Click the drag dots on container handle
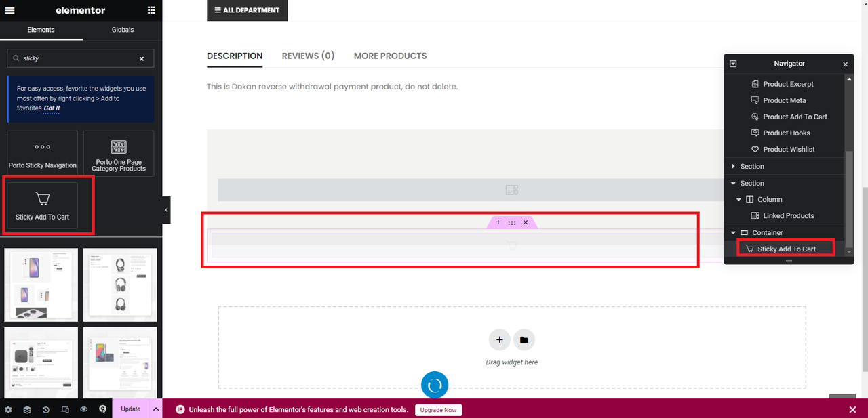The height and width of the screenshot is (418, 868). [x=512, y=222]
